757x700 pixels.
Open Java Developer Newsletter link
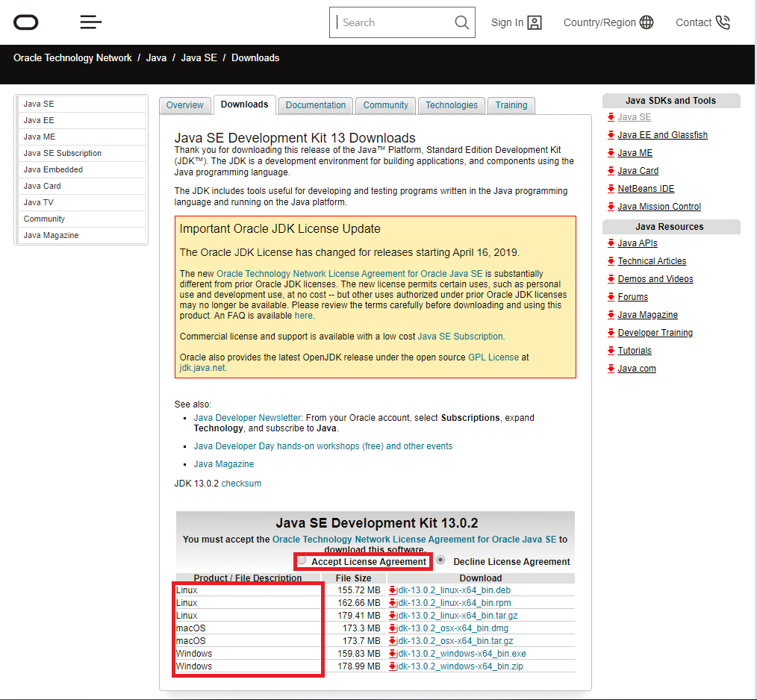[x=247, y=418]
